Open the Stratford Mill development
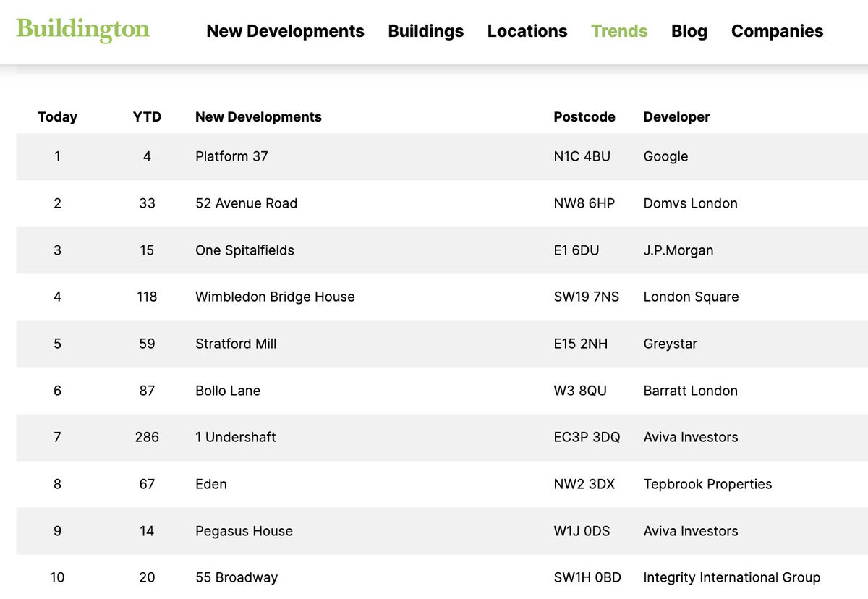 [x=236, y=344]
